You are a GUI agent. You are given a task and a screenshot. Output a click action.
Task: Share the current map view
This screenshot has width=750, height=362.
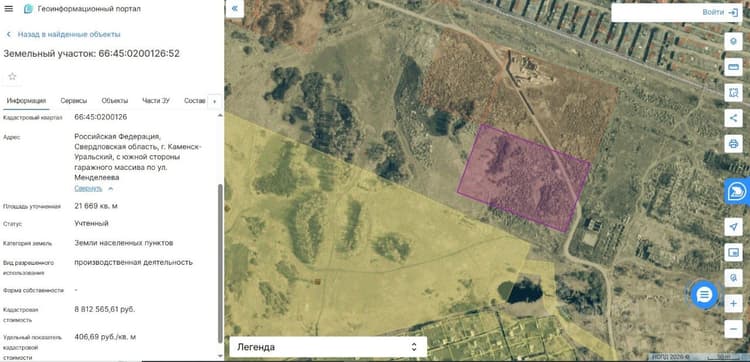733,118
